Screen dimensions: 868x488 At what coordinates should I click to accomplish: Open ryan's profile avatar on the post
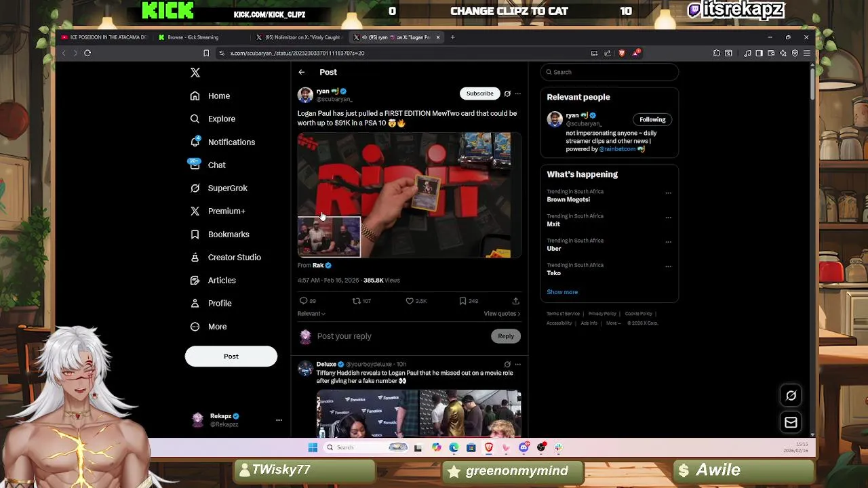coord(305,95)
